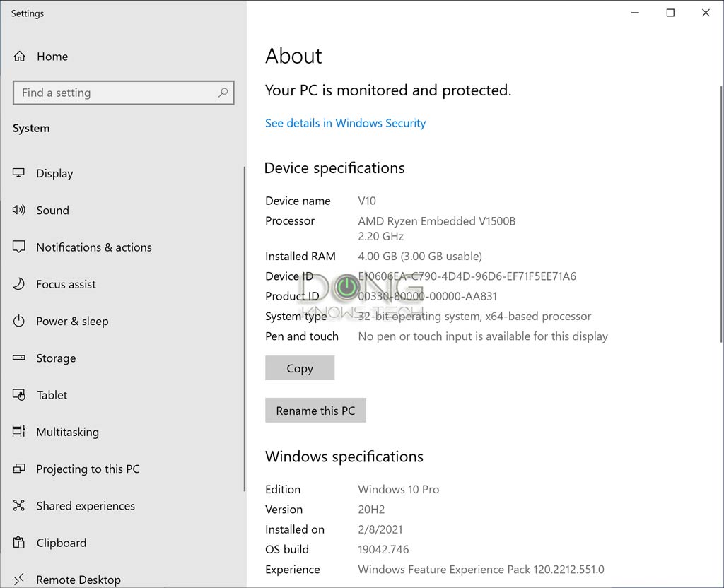Click the processor speed 2.20 GHz
Image resolution: width=724 pixels, height=588 pixels.
click(381, 236)
